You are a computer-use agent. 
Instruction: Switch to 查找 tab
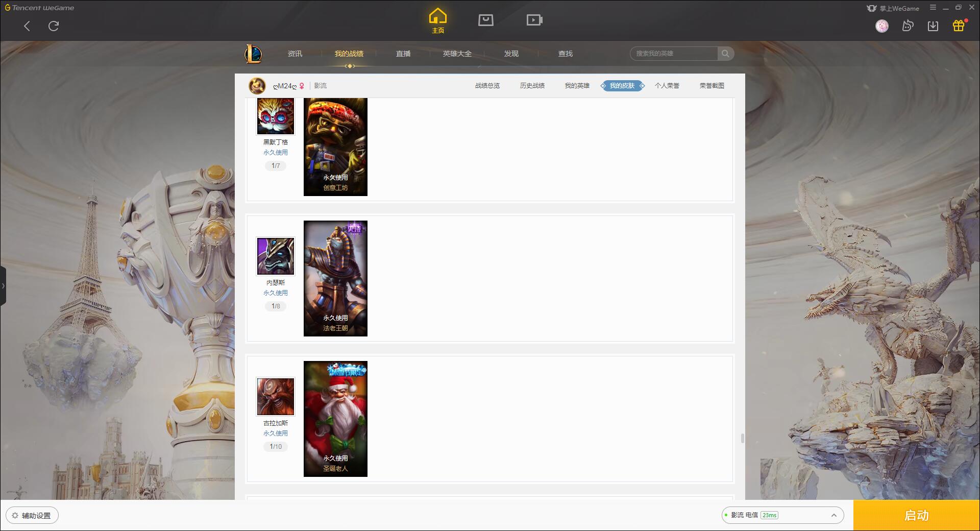click(x=566, y=54)
